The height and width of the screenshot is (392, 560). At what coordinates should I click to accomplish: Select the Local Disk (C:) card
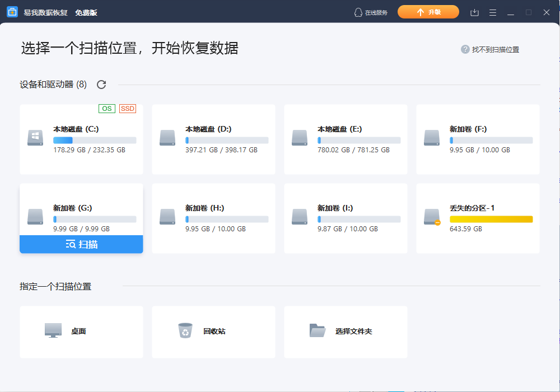pos(81,138)
